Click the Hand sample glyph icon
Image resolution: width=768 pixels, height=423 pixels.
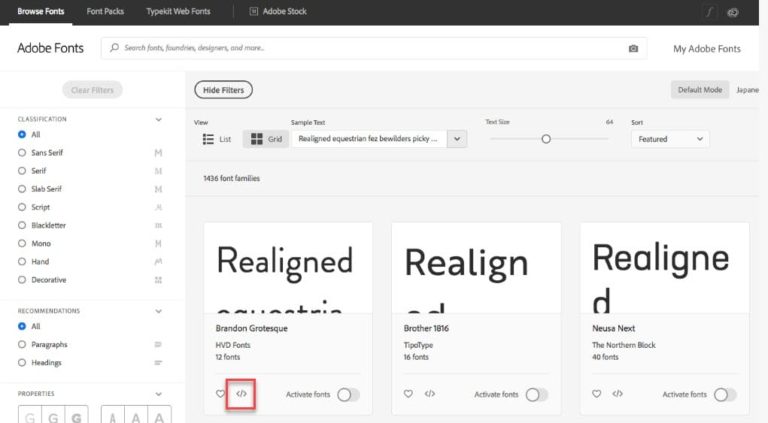[x=158, y=261]
